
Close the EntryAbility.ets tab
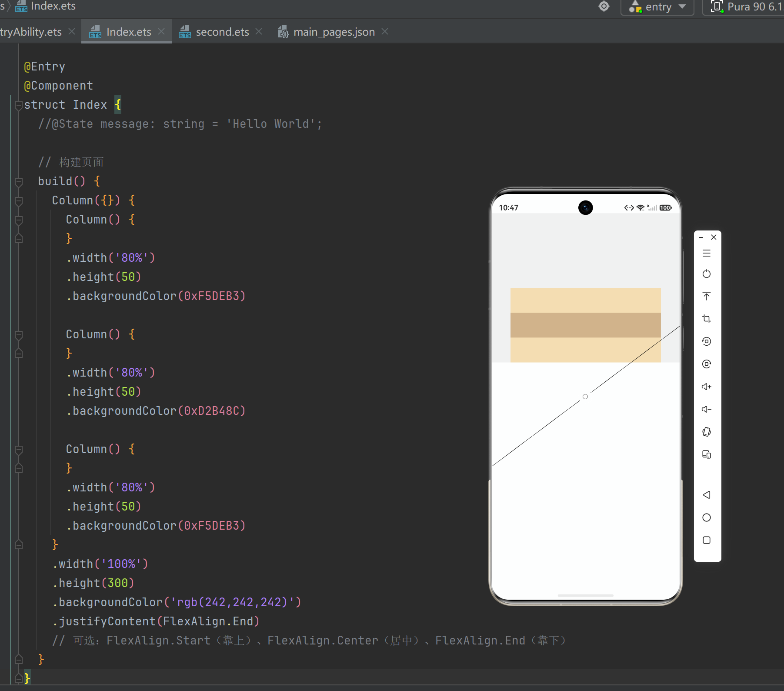72,32
